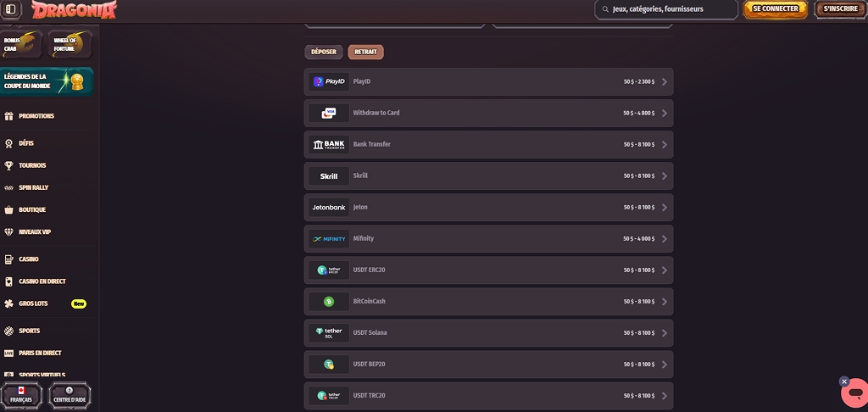Image resolution: width=868 pixels, height=412 pixels.
Task: Click the Tether ERC20 logo
Action: 329,270
